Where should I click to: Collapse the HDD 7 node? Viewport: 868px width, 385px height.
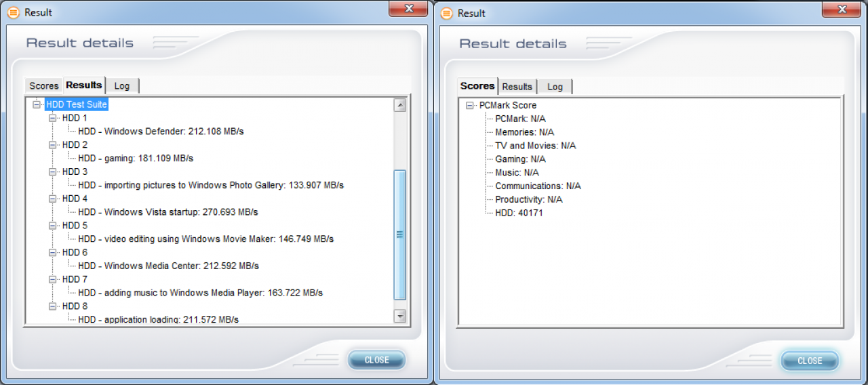click(x=53, y=279)
